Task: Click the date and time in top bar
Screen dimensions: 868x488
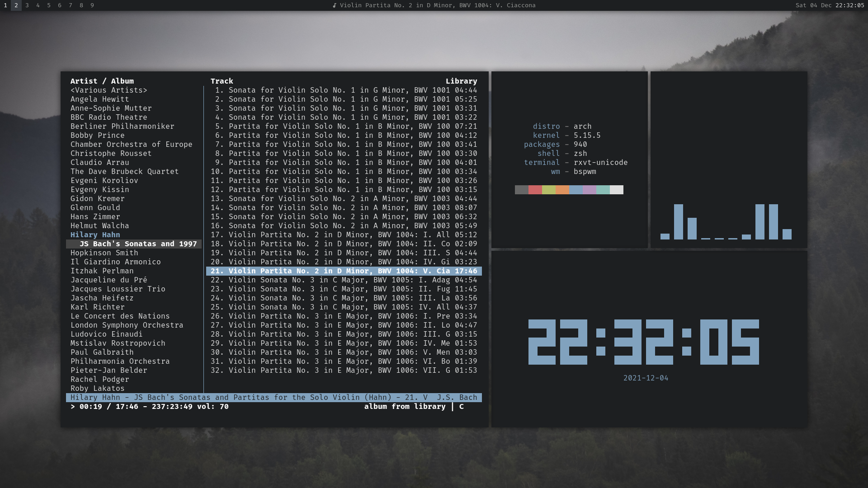Action: (830, 5)
